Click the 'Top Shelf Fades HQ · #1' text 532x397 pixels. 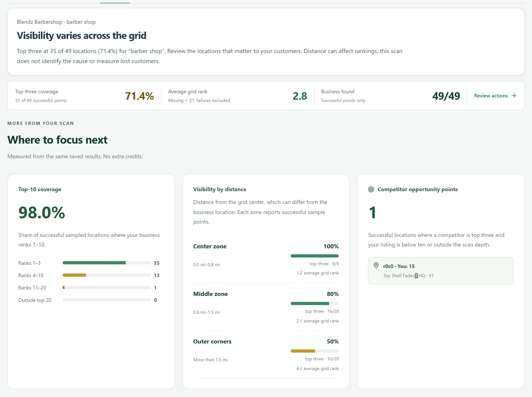click(x=408, y=276)
